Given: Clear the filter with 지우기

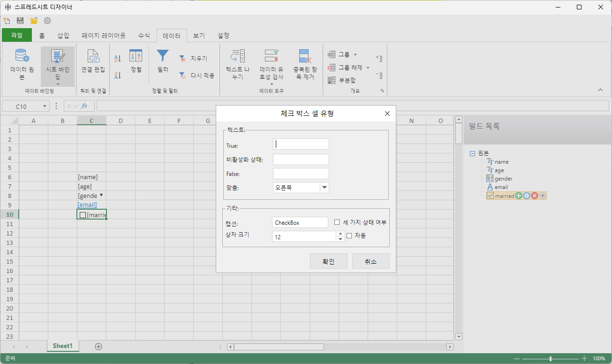Looking at the screenshot, I should [x=193, y=59].
